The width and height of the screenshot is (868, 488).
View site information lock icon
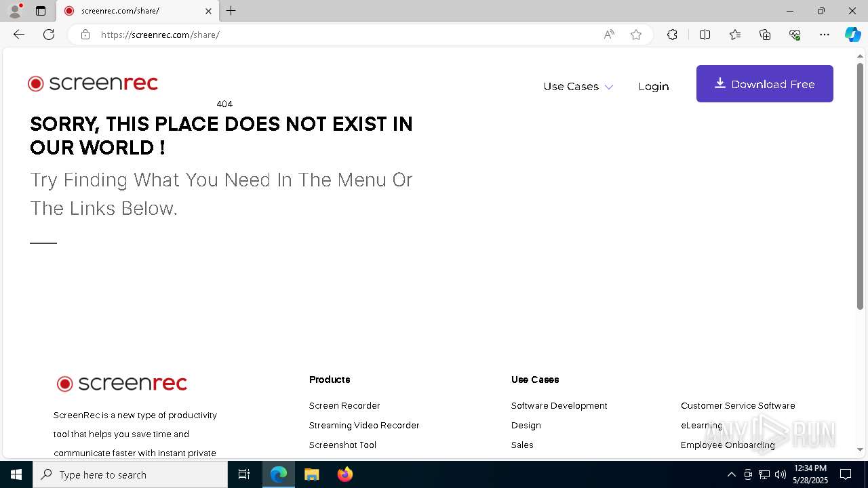[x=85, y=35]
